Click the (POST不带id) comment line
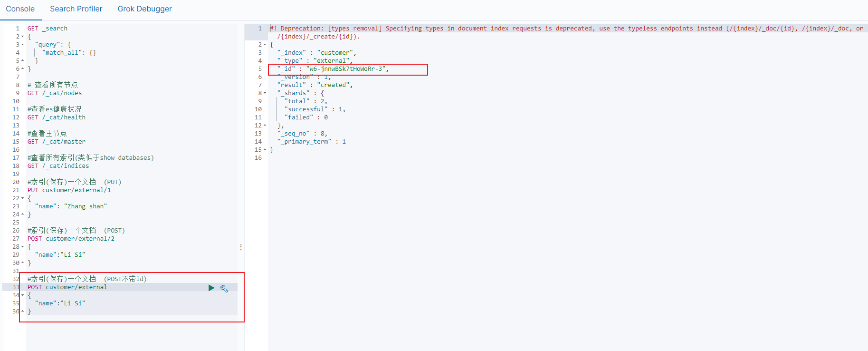This screenshot has height=351, width=868. (87, 279)
